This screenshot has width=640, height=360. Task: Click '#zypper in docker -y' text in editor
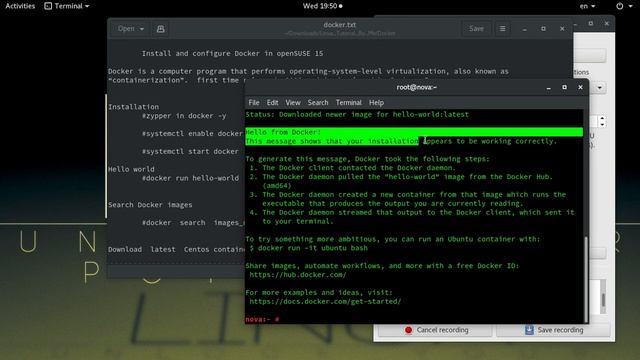coord(184,116)
